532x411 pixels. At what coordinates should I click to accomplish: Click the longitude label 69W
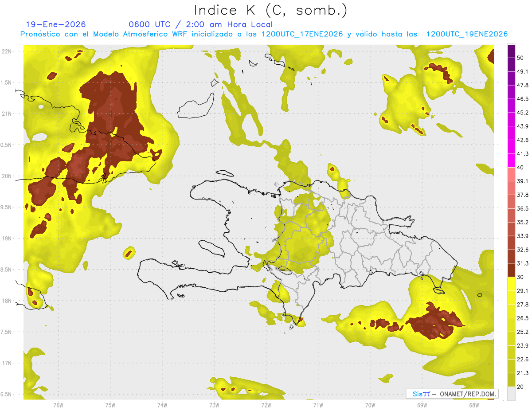422,405
